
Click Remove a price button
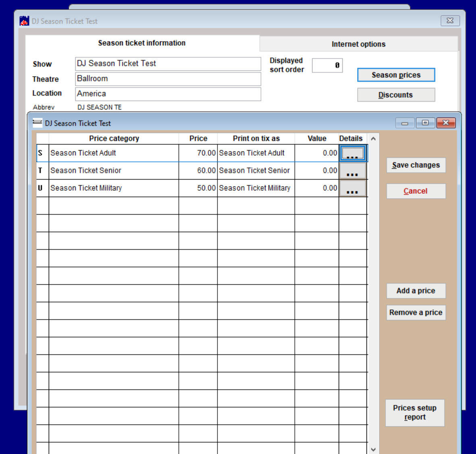click(x=416, y=313)
